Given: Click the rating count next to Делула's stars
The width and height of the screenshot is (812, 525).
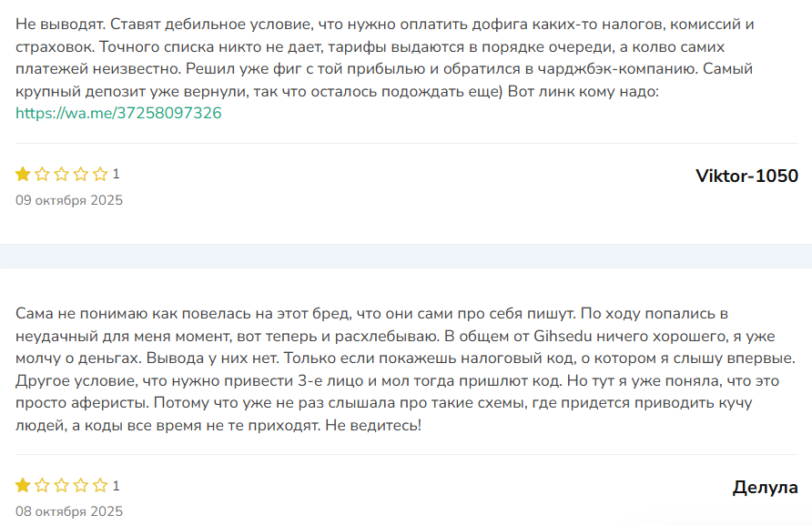Looking at the screenshot, I should click(117, 487).
